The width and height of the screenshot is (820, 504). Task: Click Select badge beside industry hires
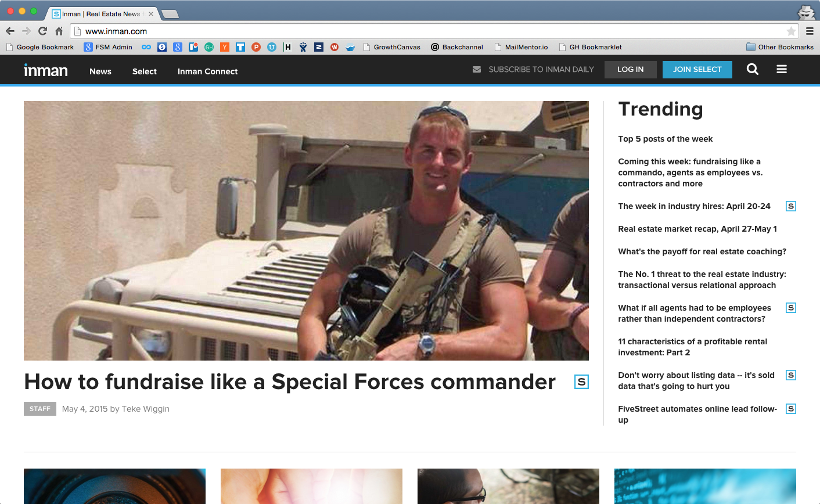791,206
